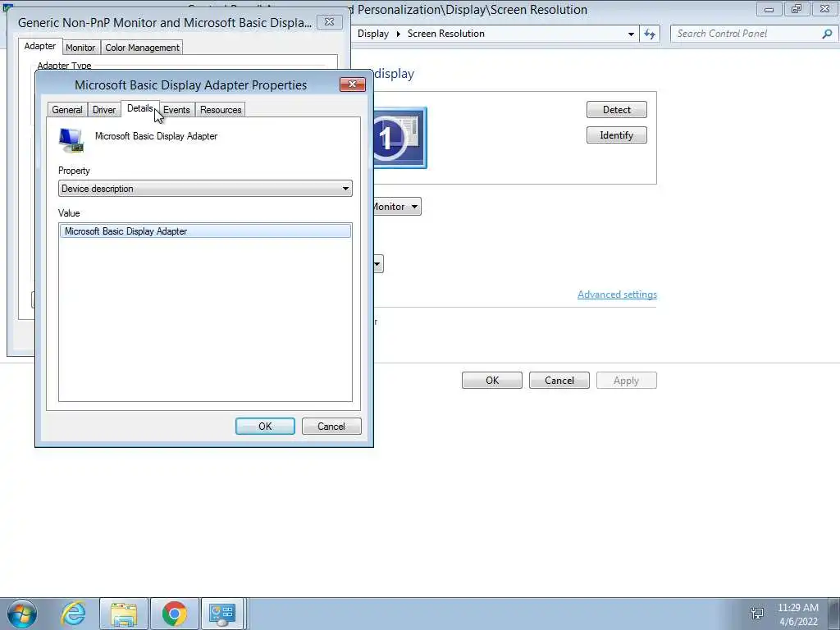
Task: Select Control Panel taskbar icon
Action: tap(222, 614)
